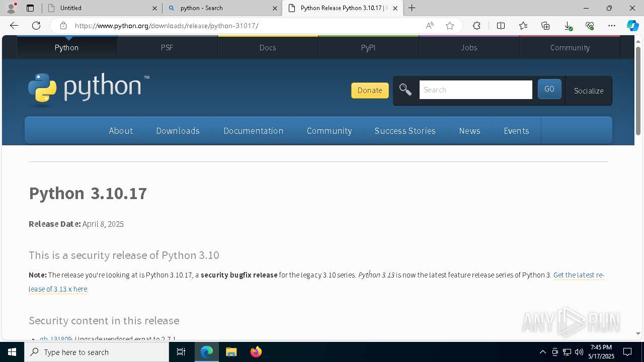The image size is (644, 362).
Task: Add page to favorites star icon
Action: point(450,26)
